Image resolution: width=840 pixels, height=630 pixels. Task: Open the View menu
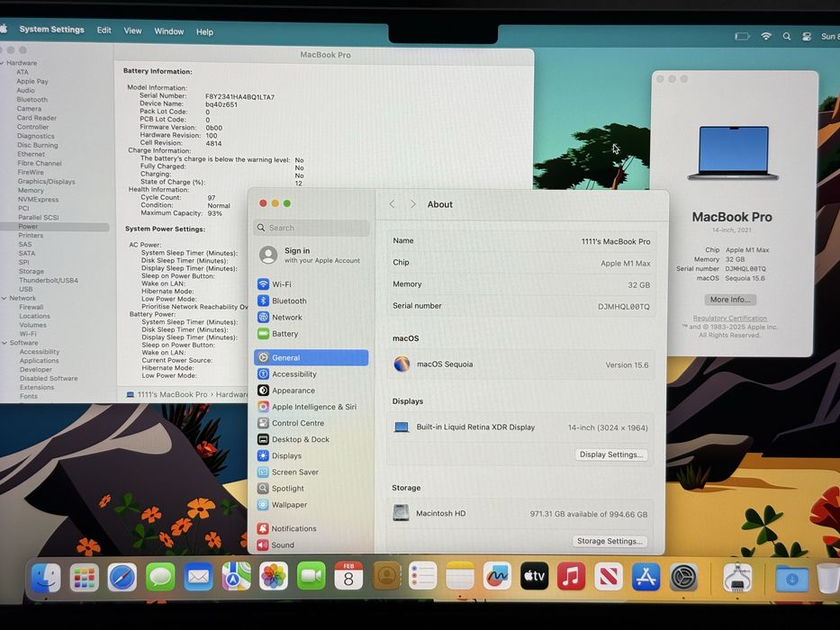132,31
